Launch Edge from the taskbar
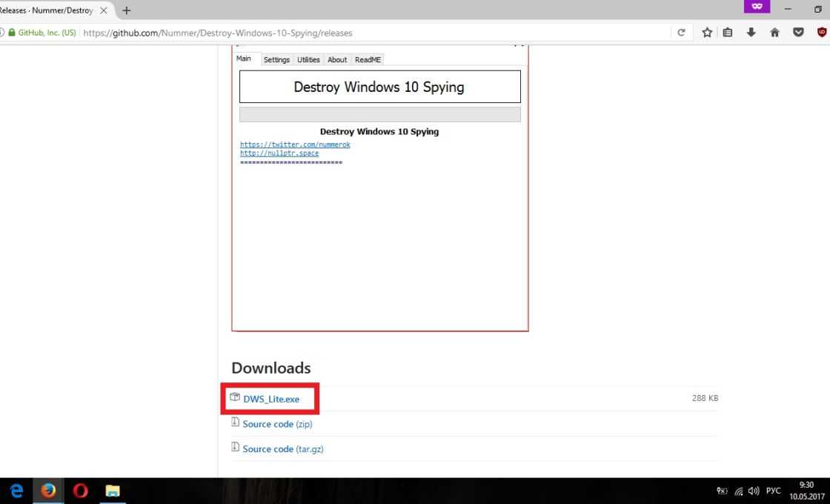This screenshot has width=830, height=504. 16,491
